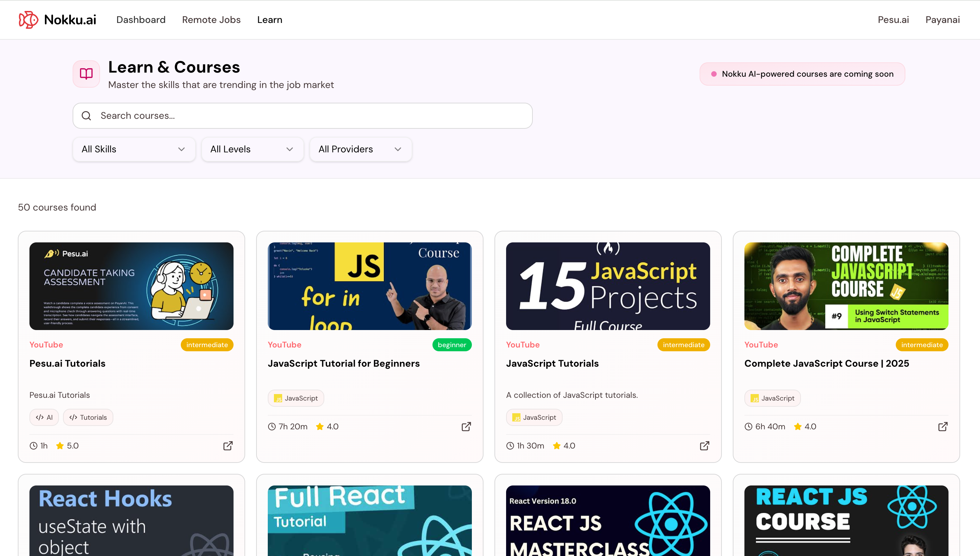The image size is (980, 556).
Task: Click the intermediate badge on JavaScript Tutorials card
Action: pos(683,345)
